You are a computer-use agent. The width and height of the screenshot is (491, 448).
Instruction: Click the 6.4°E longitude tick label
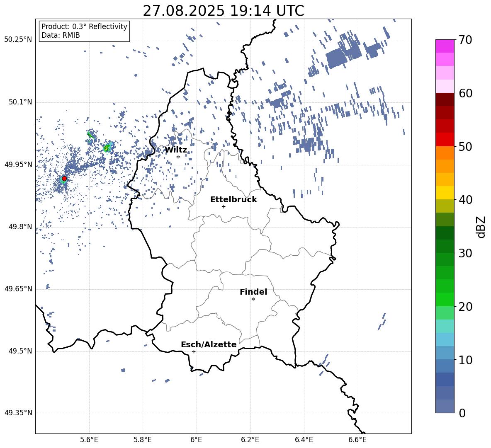point(304,440)
